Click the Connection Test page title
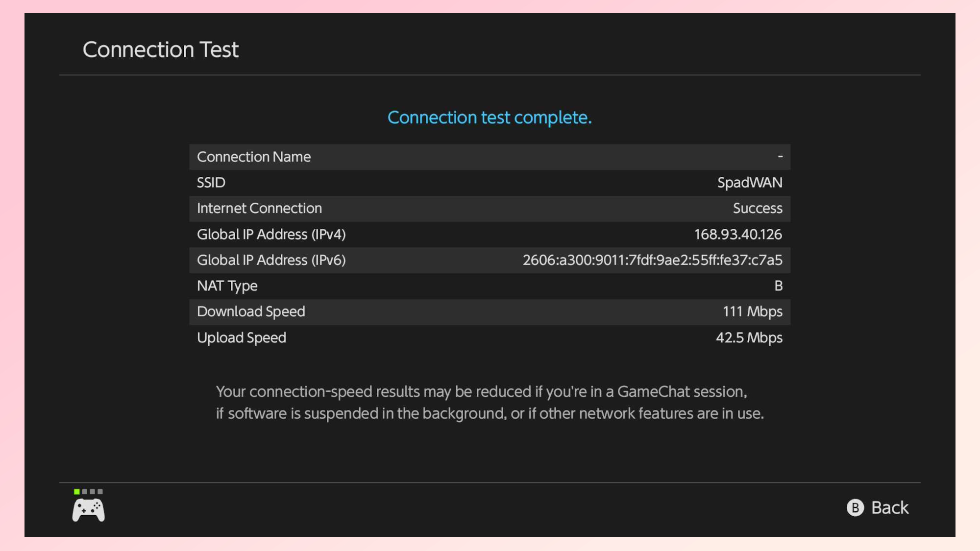 point(161,49)
